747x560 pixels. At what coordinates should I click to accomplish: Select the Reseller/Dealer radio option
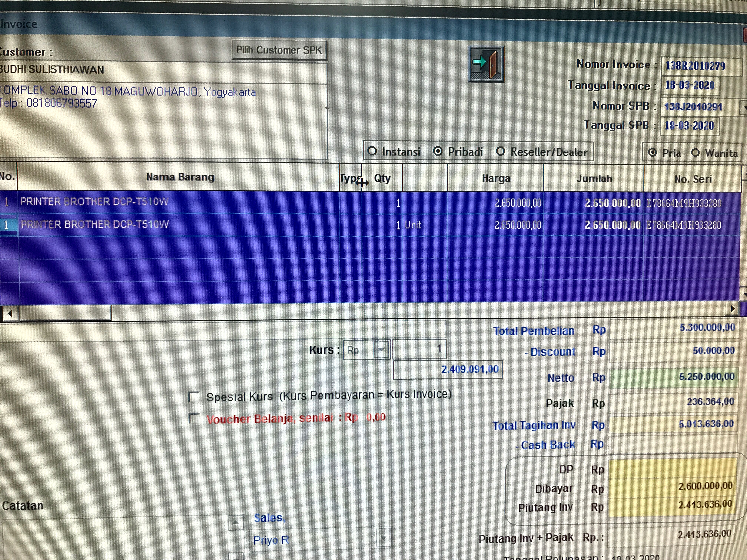500,151
